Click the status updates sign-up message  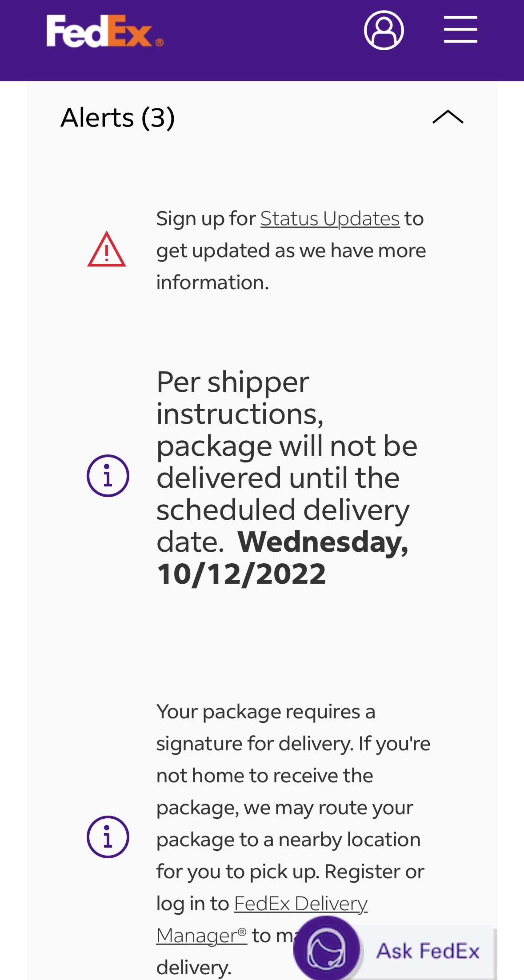click(291, 251)
